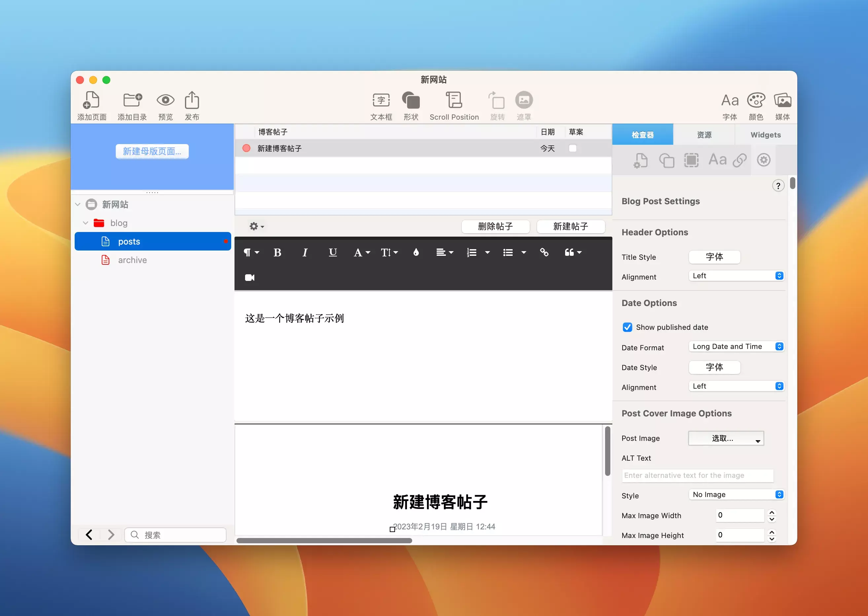868x616 pixels.
Task: Click the Publish (发布) share icon
Action: pos(192,100)
